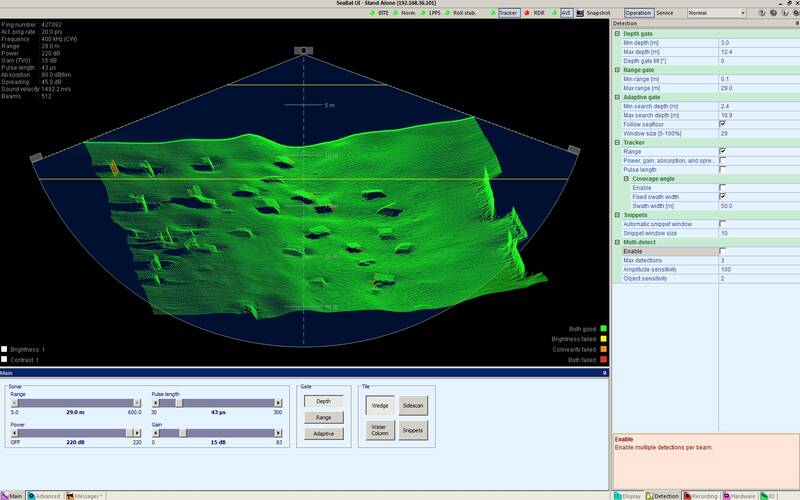The width and height of the screenshot is (800, 500).
Task: Toggle the AVE toolbar button
Action: [x=566, y=13]
